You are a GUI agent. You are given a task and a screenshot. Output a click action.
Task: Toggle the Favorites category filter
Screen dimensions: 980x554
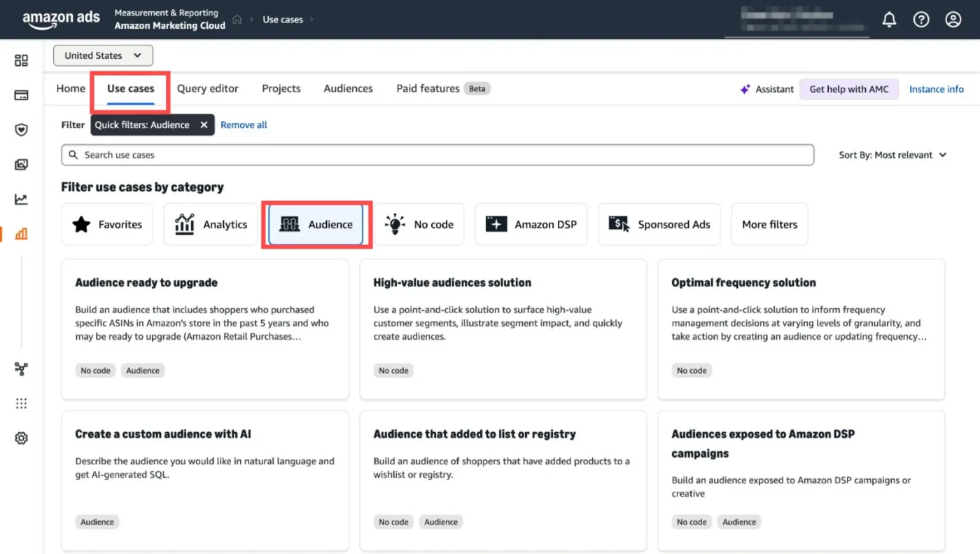107,225
